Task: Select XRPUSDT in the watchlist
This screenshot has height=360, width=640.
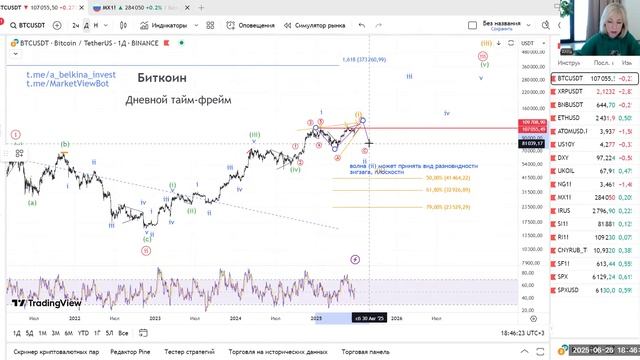Action: click(595, 91)
